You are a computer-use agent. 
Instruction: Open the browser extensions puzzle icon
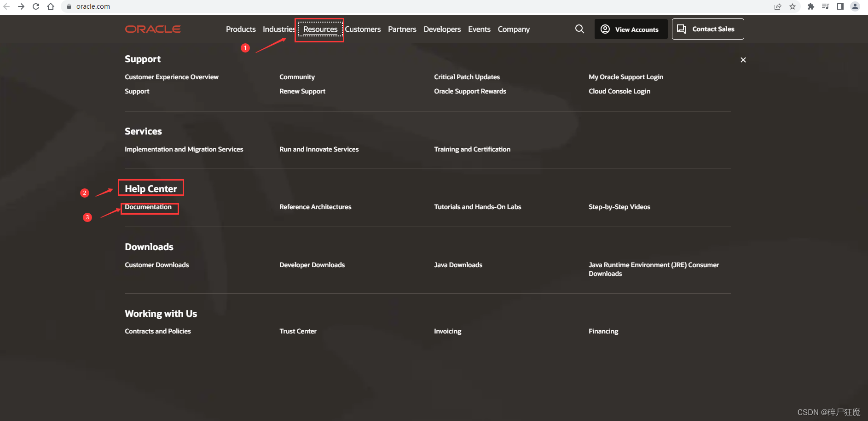[811, 6]
